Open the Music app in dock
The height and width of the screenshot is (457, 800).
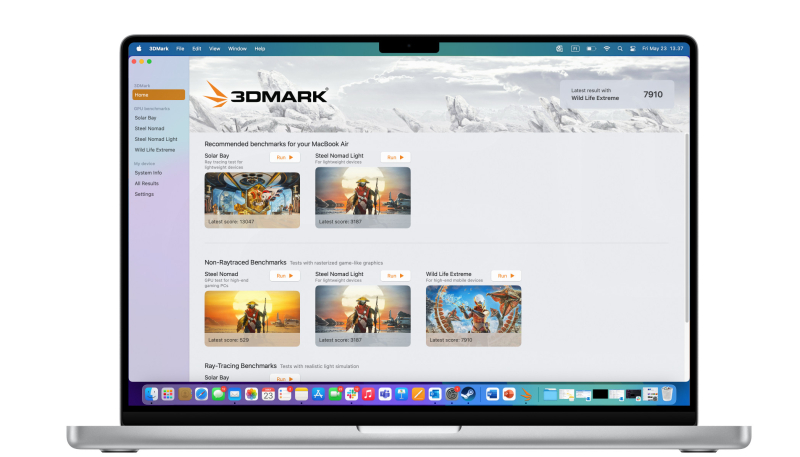click(368, 394)
